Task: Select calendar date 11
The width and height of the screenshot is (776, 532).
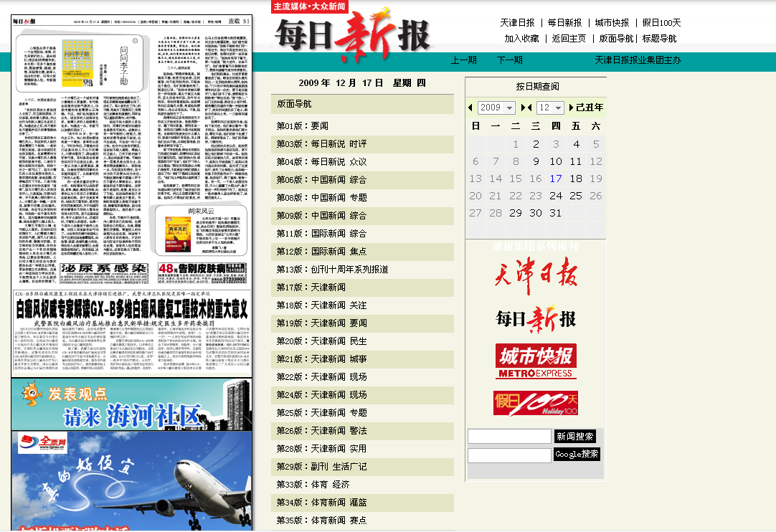Action: pos(576,161)
